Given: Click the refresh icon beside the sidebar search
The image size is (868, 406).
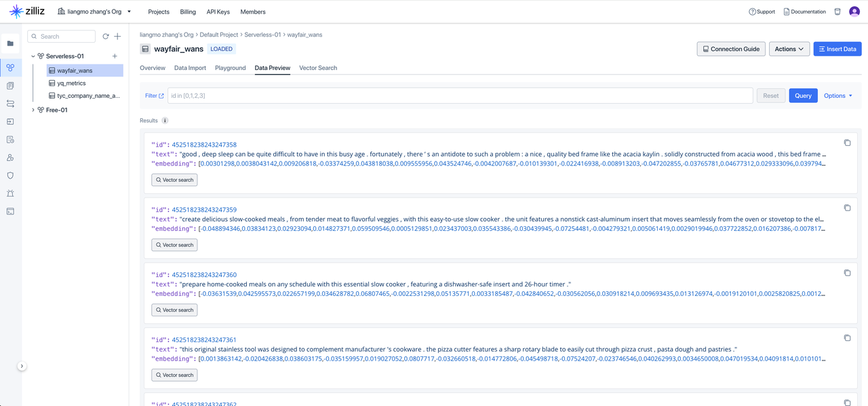Looking at the screenshot, I should pos(106,37).
